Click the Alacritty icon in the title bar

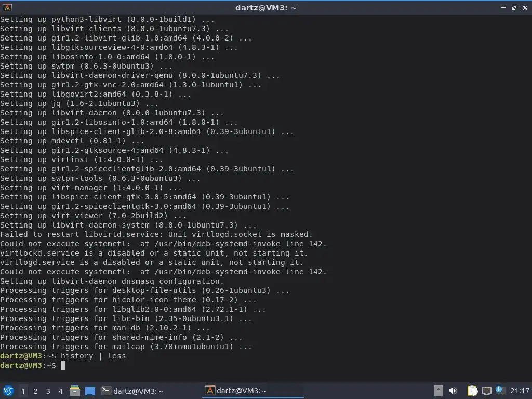click(x=7, y=7)
